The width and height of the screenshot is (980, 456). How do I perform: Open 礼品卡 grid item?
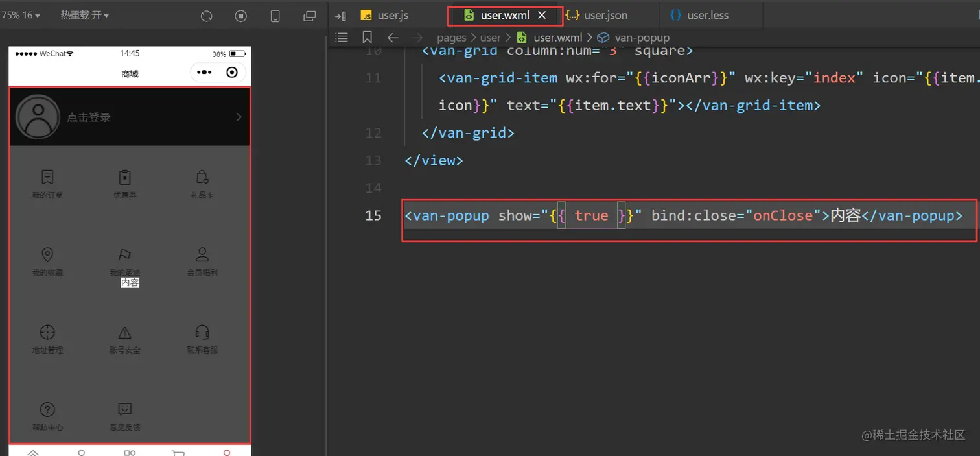pyautogui.click(x=202, y=184)
